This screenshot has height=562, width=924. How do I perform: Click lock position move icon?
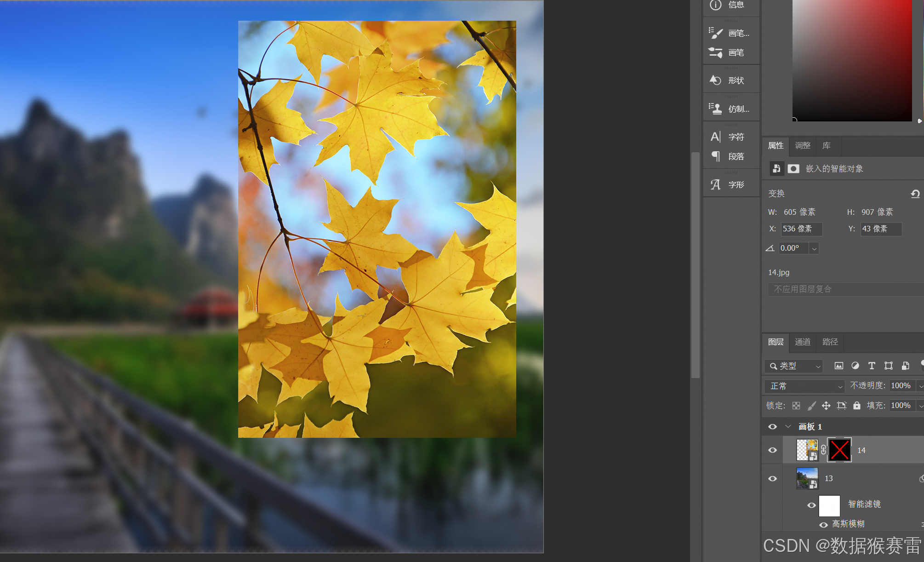[x=826, y=406]
